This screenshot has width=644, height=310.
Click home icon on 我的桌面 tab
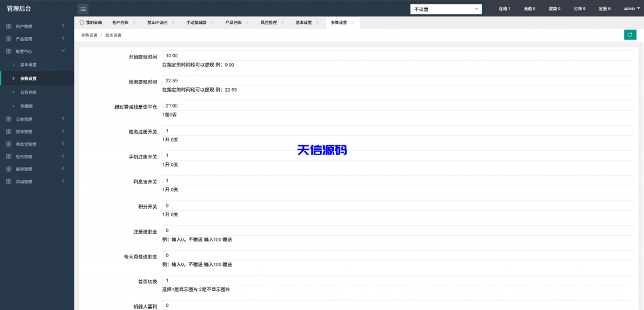[x=82, y=22]
